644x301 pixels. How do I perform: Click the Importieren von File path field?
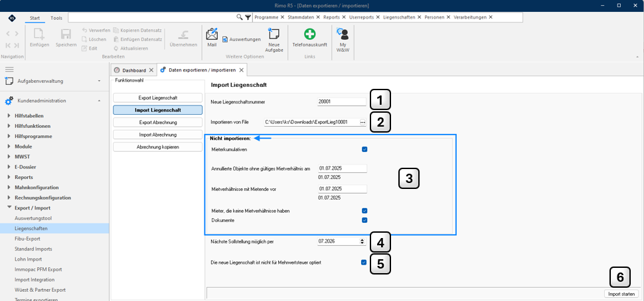pos(311,122)
